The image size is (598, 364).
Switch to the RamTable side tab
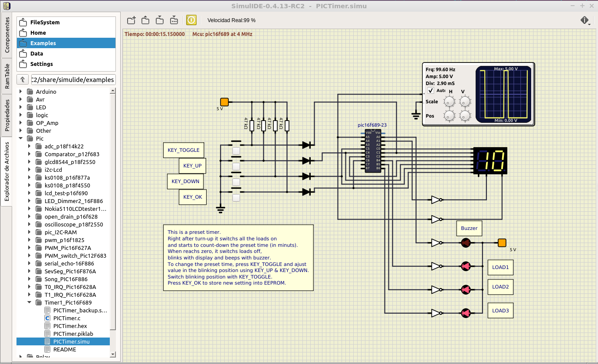pyautogui.click(x=7, y=76)
